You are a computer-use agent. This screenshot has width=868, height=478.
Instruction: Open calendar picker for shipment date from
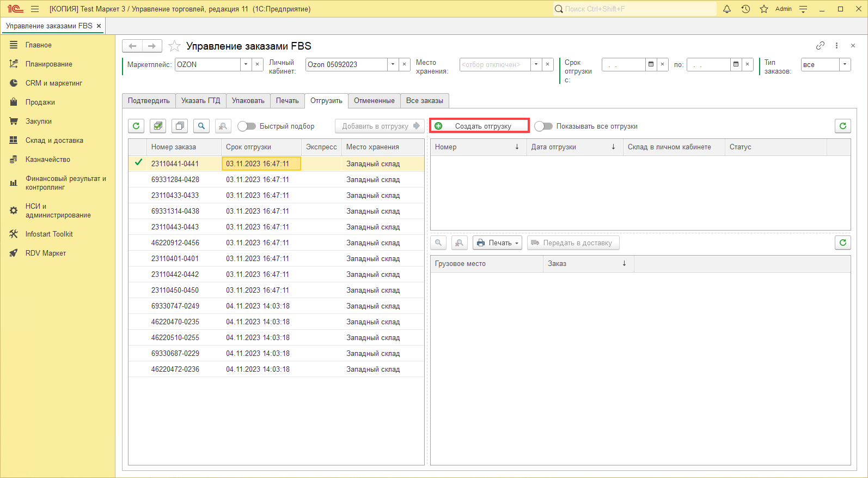pos(651,64)
